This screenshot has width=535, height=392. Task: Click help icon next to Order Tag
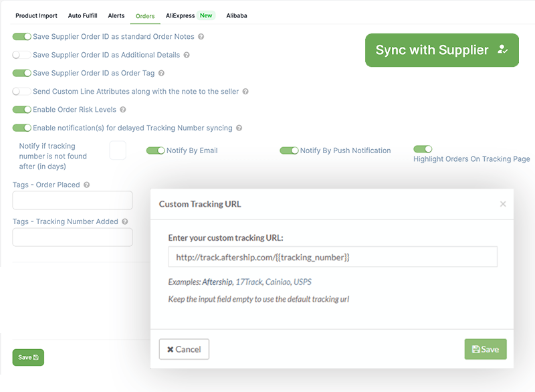click(x=161, y=73)
